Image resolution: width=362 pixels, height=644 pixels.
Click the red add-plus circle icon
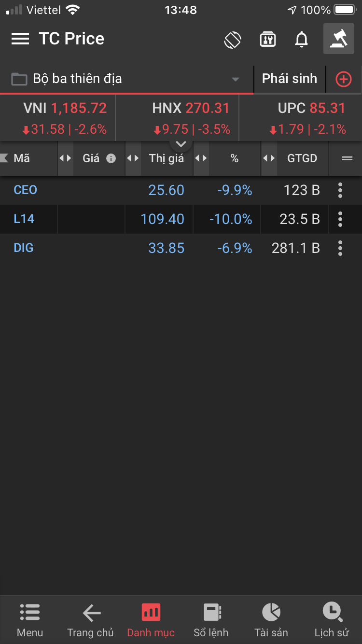click(x=343, y=79)
